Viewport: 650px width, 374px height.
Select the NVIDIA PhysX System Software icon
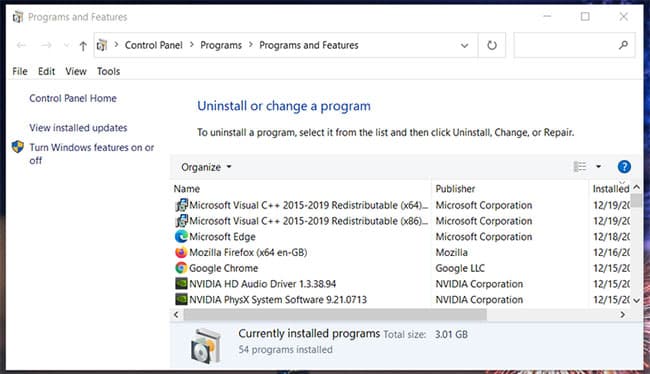point(181,299)
